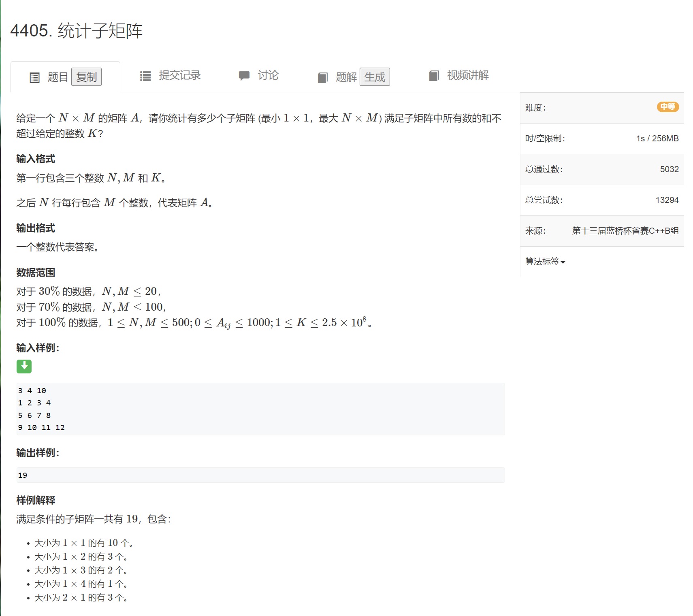Viewport: 693px width, 616px height.
Task: Click the 数据范围 heading
Action: [36, 273]
